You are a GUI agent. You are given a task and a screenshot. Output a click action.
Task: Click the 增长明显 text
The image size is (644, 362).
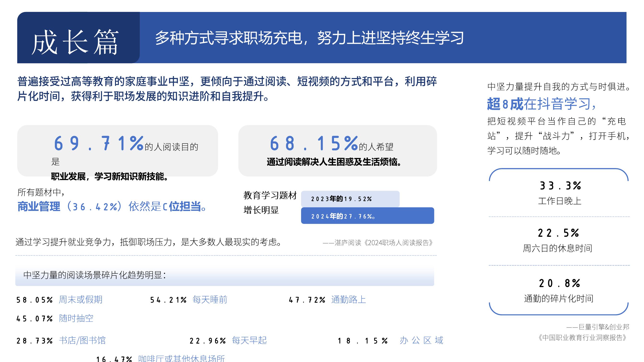261,210
